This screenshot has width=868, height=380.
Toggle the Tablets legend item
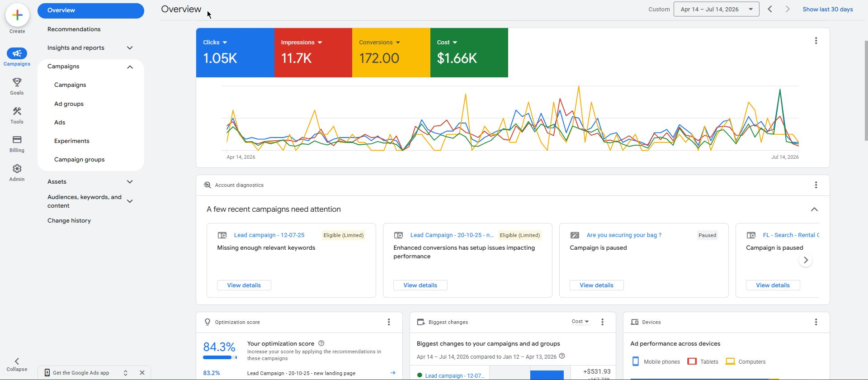[x=703, y=361]
